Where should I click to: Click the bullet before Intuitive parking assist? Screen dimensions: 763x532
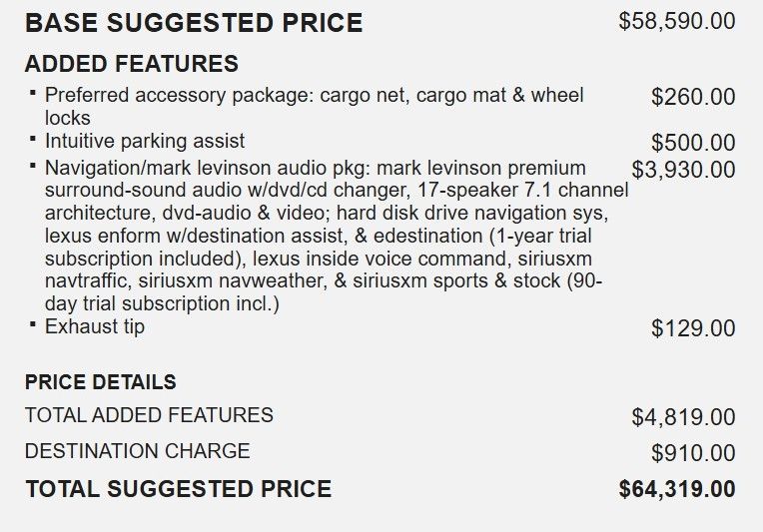[34, 138]
